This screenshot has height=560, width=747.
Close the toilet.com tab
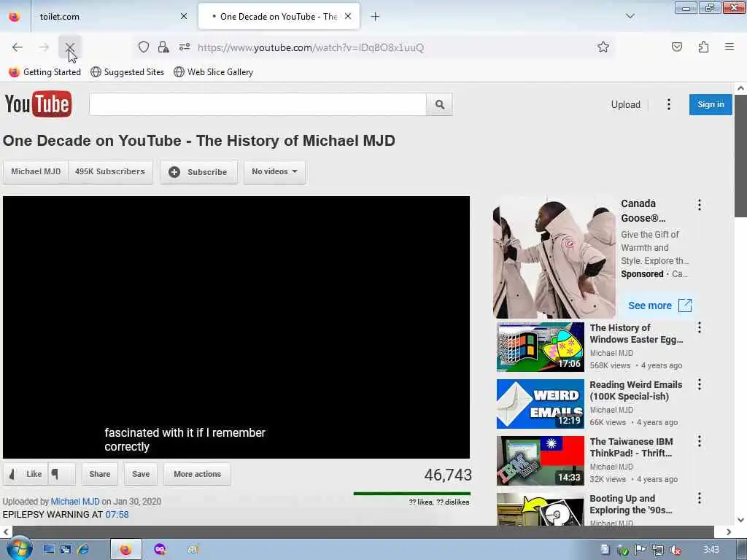point(184,16)
